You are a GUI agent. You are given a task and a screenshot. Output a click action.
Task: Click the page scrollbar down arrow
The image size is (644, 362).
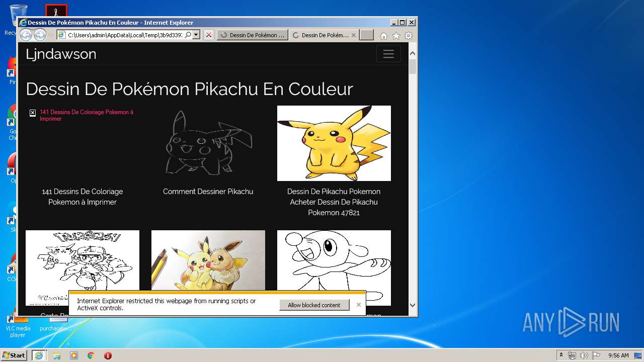(413, 305)
